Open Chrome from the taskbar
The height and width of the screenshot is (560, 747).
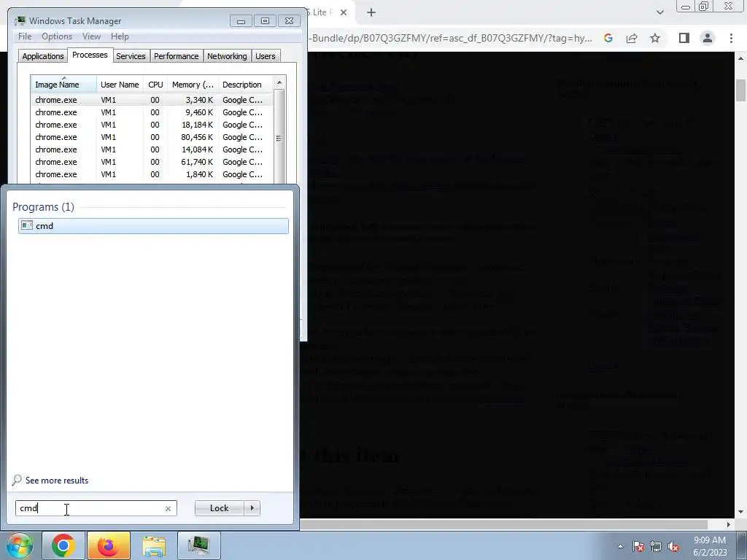coord(63,545)
